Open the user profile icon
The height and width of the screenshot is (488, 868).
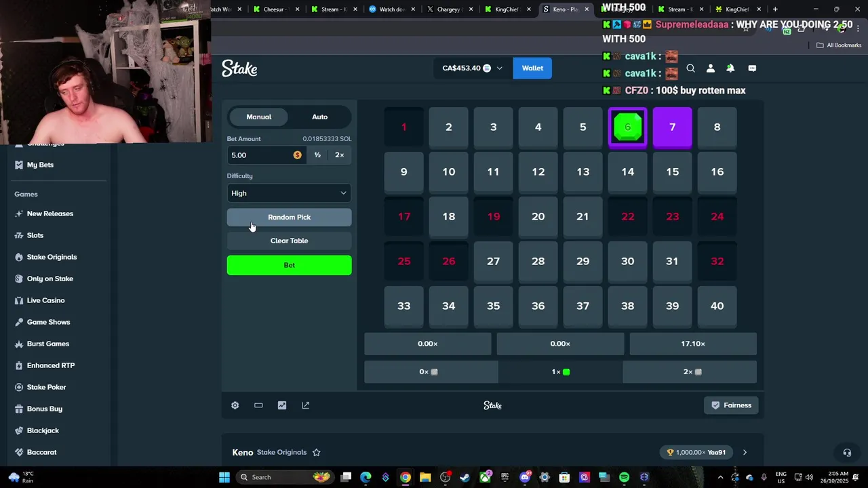point(711,68)
